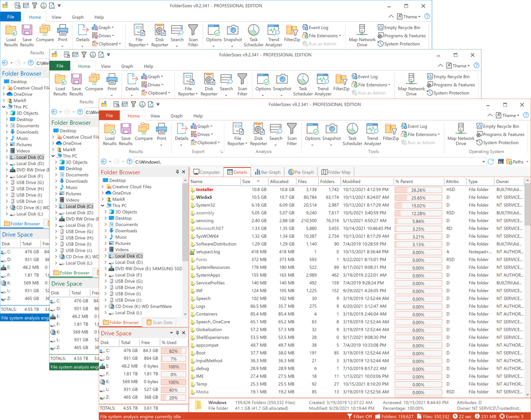Open Graph dropdown in front window ribbon
531x420 pixels.
tap(202, 126)
